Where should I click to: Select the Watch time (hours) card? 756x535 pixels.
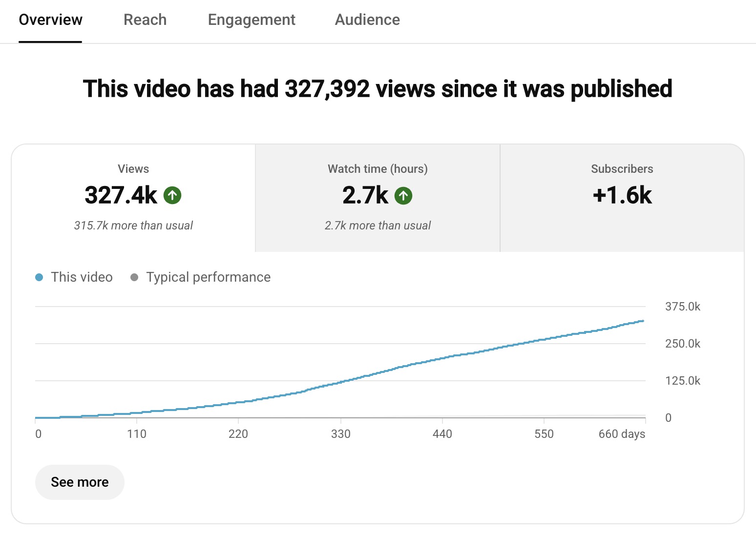click(x=378, y=198)
